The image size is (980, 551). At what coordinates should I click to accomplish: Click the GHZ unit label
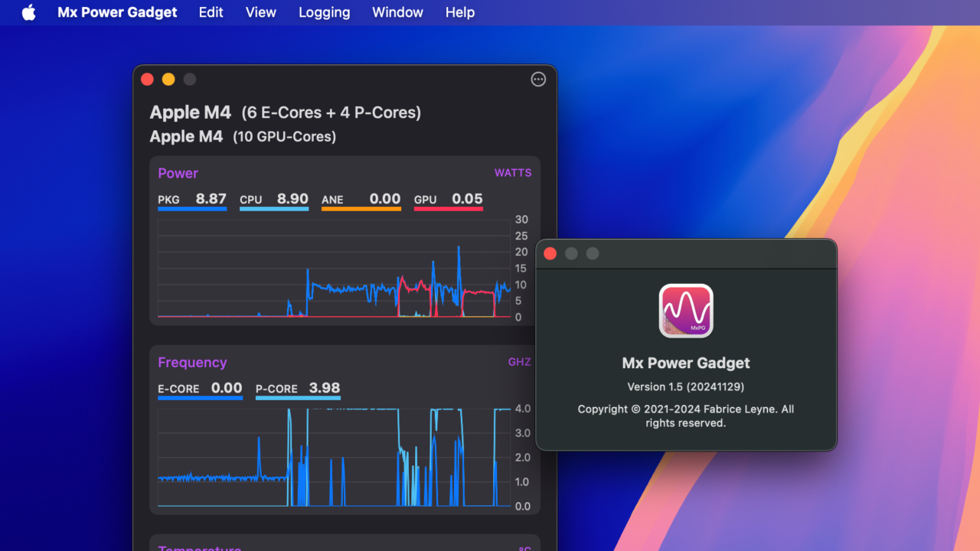[x=520, y=362]
